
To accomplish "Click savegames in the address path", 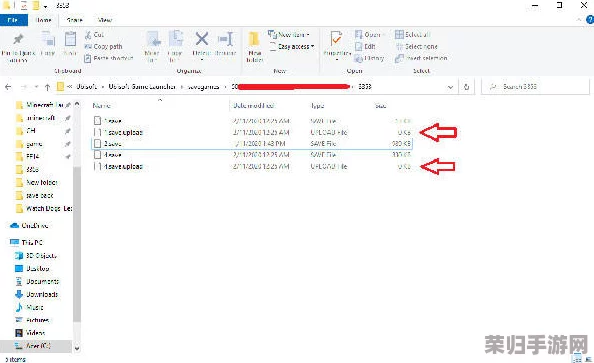I will pyautogui.click(x=203, y=87).
